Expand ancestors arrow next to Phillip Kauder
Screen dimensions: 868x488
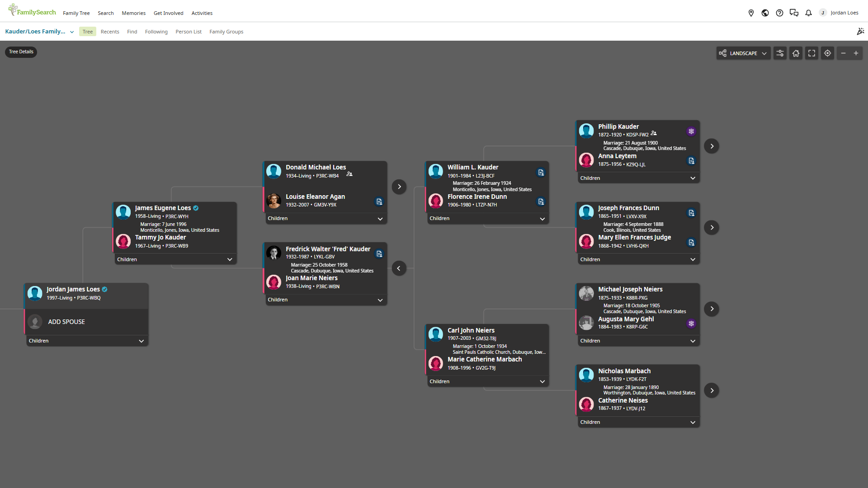pyautogui.click(x=712, y=146)
